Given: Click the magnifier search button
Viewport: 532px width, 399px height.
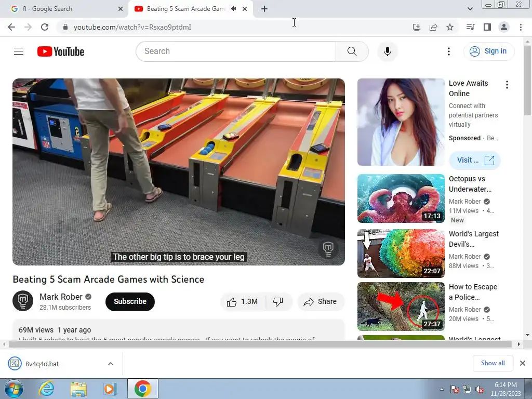Looking at the screenshot, I should tap(352, 51).
